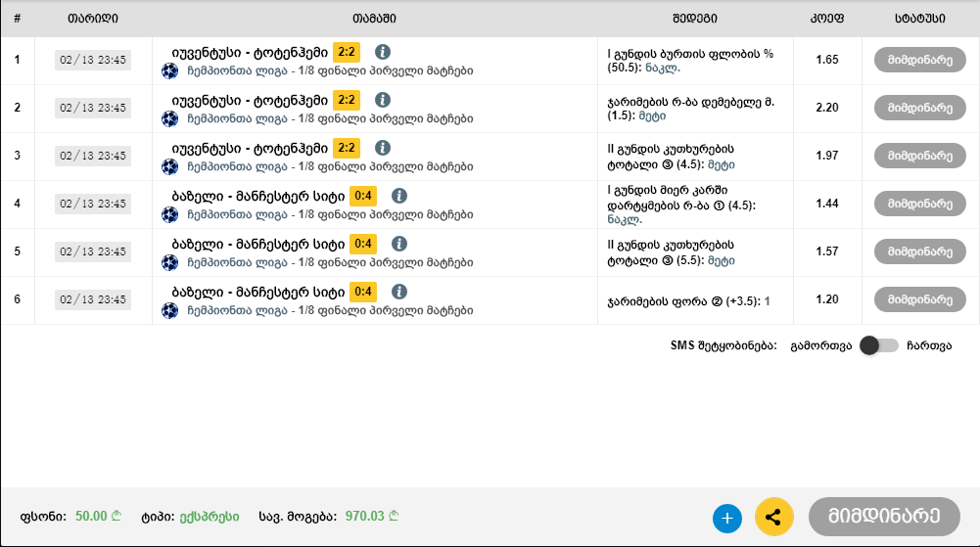Viewport: 980px width, 547px height.
Task: Click Champions League ball icon in row 4
Action: click(169, 215)
